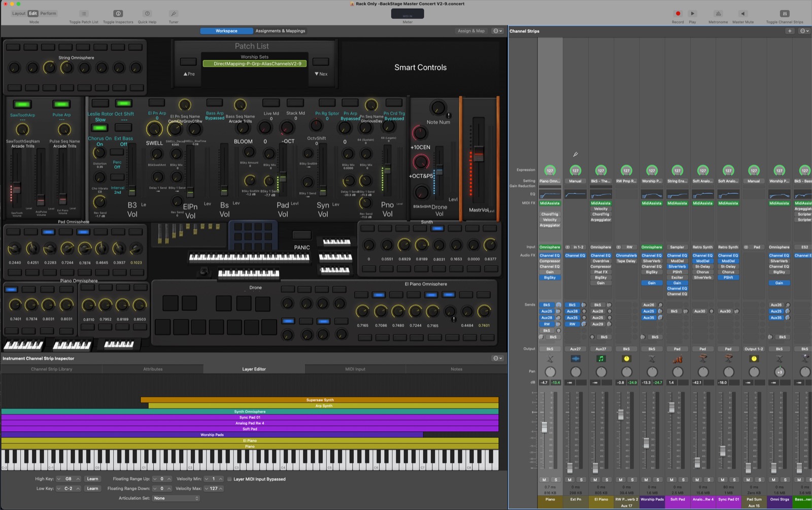Click the Worship Pads channel instrument icon

coord(652,359)
